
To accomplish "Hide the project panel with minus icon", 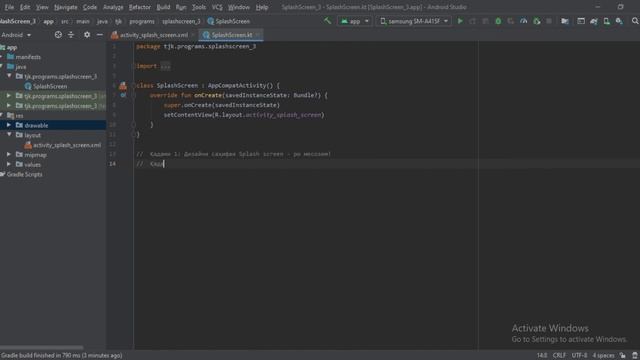I will point(100,35).
